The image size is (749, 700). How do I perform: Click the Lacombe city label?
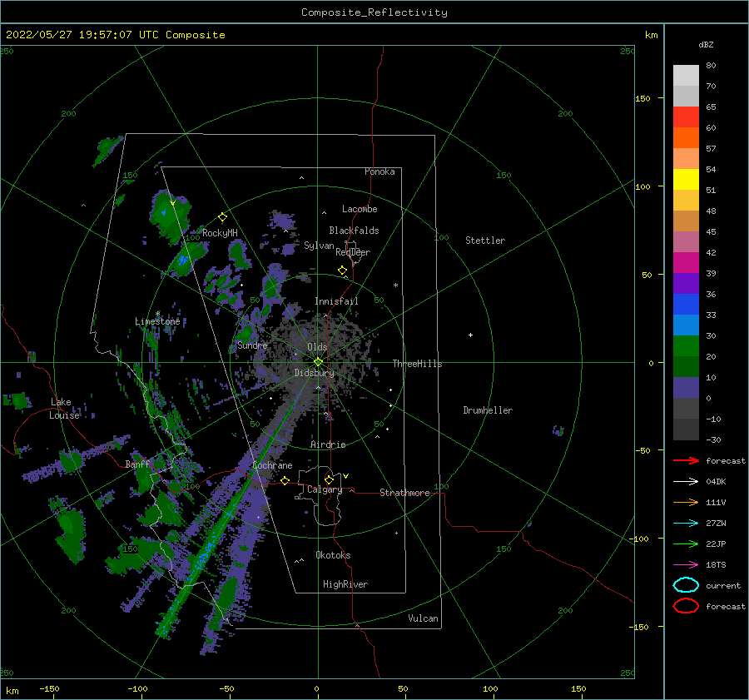pos(360,209)
